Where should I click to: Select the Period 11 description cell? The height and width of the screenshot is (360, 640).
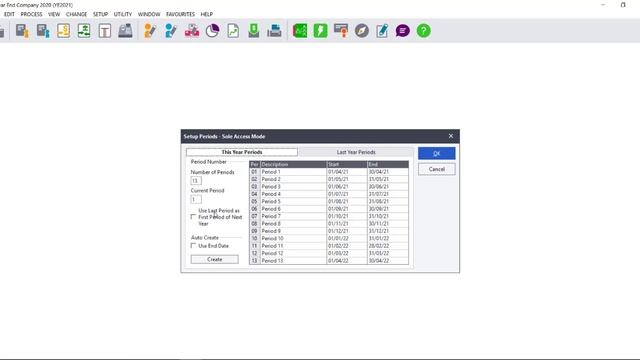click(293, 246)
